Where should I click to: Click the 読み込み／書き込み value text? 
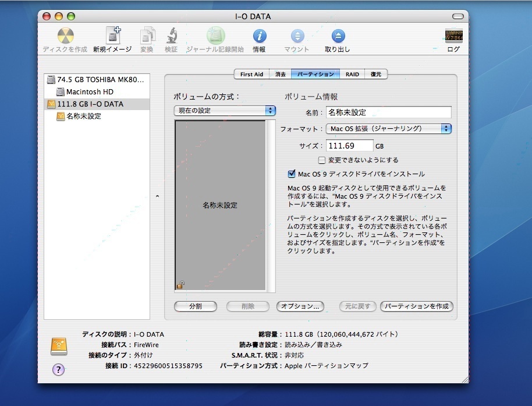pyautogui.click(x=314, y=345)
